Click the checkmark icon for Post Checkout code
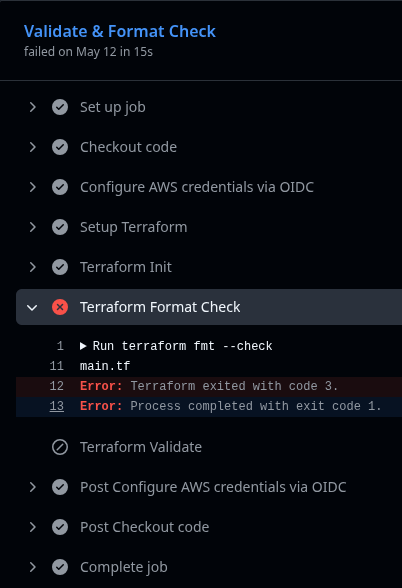The width and height of the screenshot is (402, 588). [x=60, y=527]
